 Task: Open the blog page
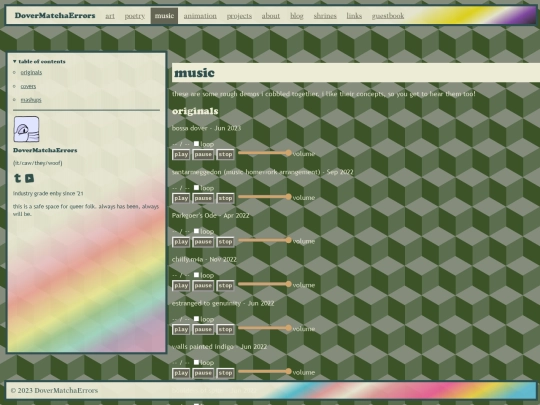click(x=297, y=16)
